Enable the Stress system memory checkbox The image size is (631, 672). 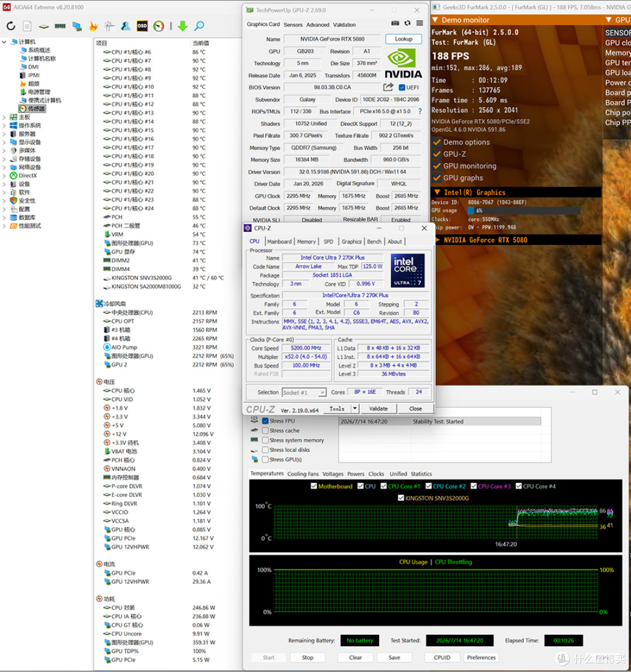265,440
